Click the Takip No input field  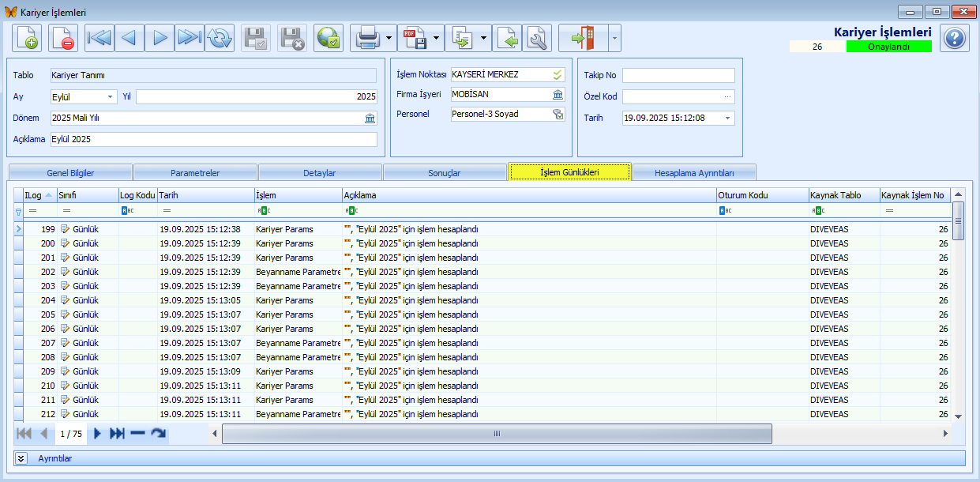tap(678, 75)
